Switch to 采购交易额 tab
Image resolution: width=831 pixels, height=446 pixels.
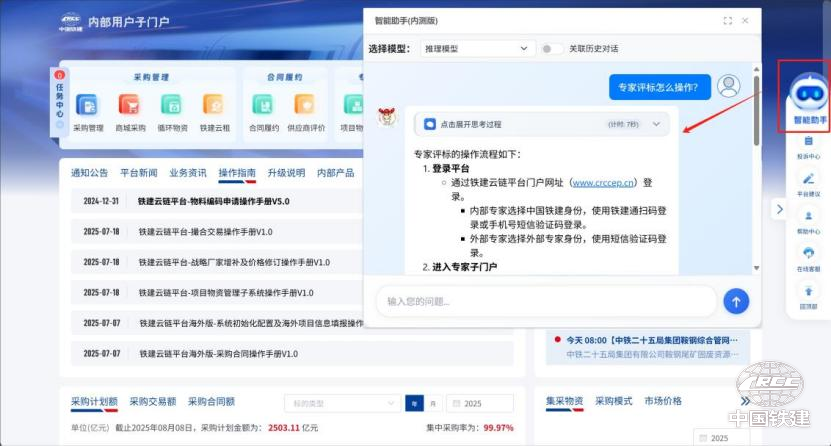click(x=153, y=402)
